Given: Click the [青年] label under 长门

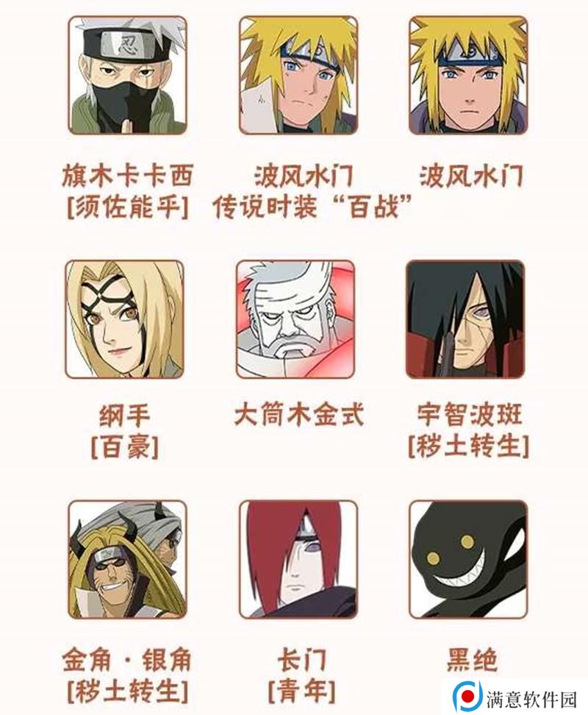Looking at the screenshot, I should (x=301, y=691).
